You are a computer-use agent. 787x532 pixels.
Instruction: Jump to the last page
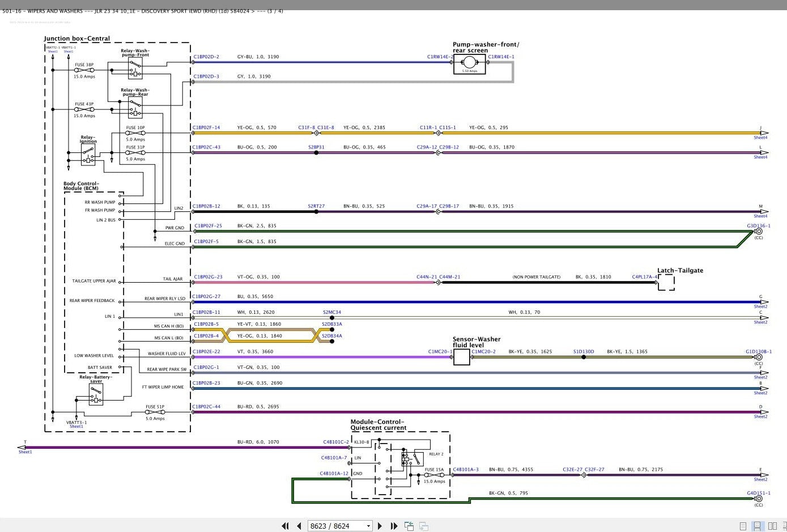click(x=394, y=526)
